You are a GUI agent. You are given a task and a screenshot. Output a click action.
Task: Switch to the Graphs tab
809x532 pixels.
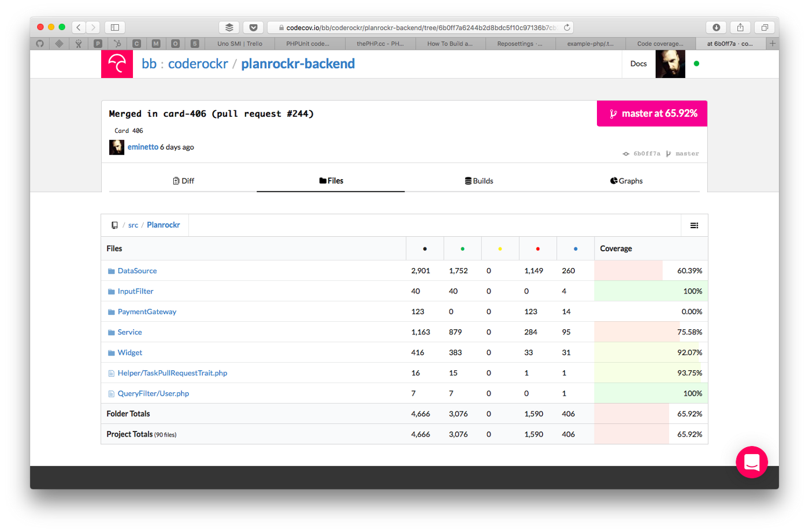(x=626, y=181)
